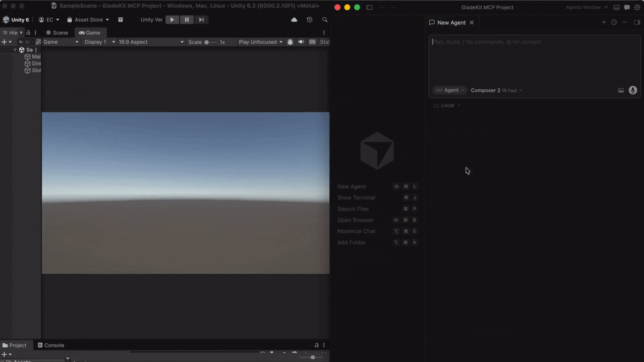
Task: Open the Package Manager box icon
Action: [x=121, y=20]
